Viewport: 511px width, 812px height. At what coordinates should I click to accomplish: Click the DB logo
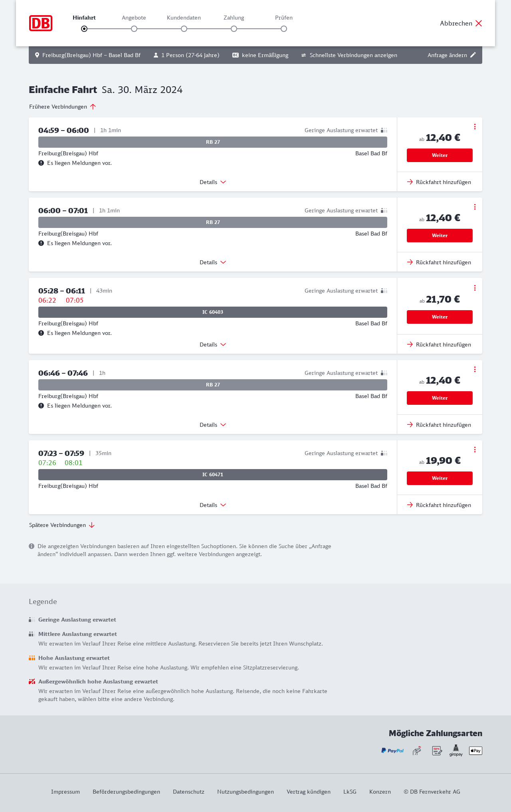[41, 23]
